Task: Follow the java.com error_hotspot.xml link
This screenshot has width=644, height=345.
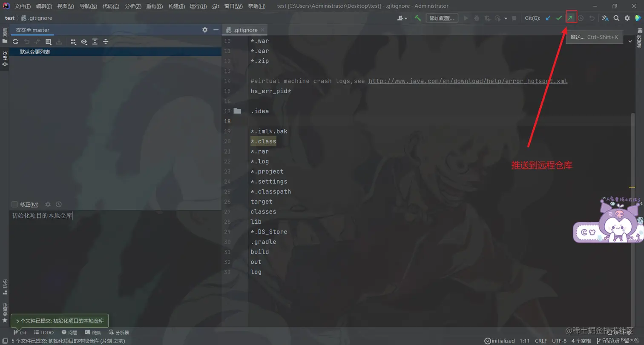Action: click(x=468, y=81)
